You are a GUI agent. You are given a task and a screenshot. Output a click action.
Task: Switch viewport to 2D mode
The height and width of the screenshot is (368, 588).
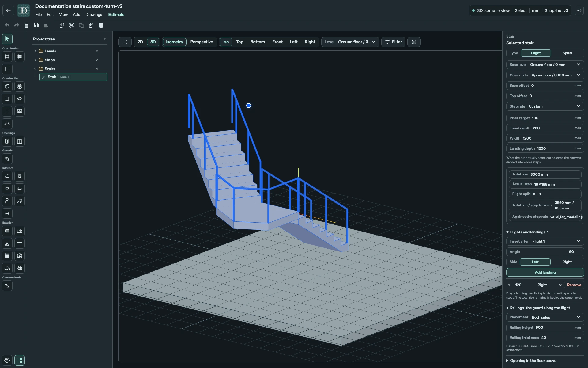pos(140,42)
